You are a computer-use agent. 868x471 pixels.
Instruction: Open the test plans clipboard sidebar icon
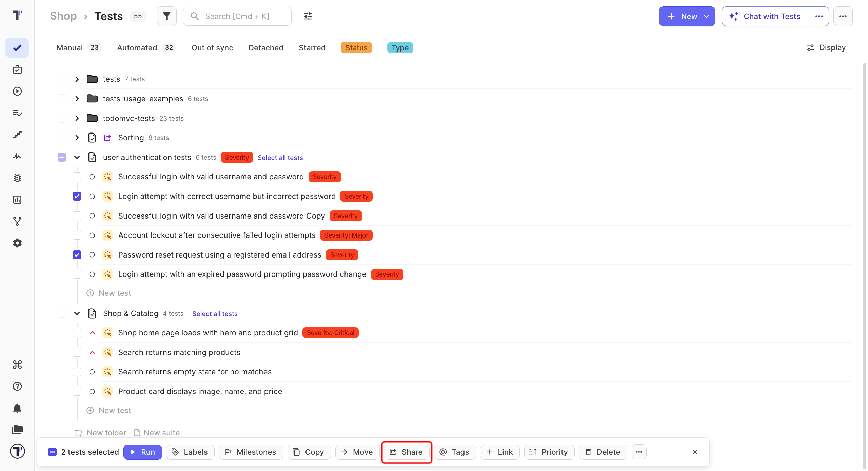(17, 69)
